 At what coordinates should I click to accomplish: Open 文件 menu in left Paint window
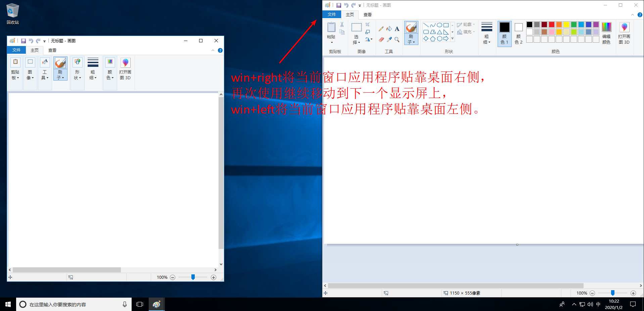(16, 50)
